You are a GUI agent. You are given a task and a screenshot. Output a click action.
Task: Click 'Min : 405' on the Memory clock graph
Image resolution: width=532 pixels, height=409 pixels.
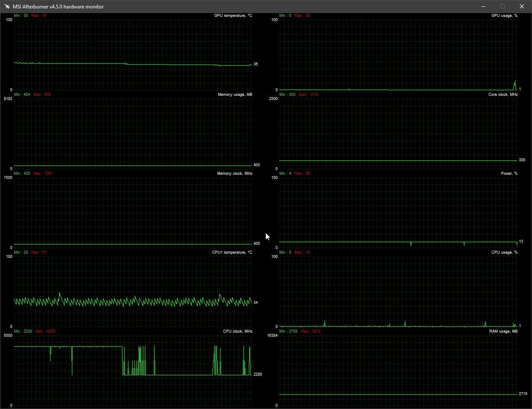tap(22, 173)
